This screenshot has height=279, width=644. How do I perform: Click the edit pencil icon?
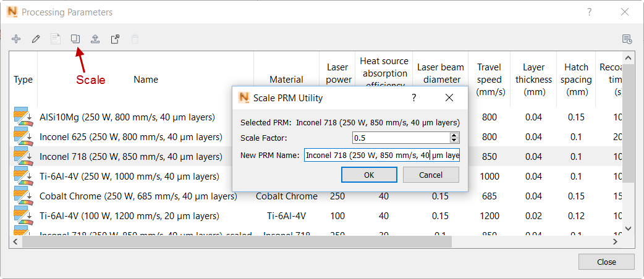pyautogui.click(x=36, y=39)
